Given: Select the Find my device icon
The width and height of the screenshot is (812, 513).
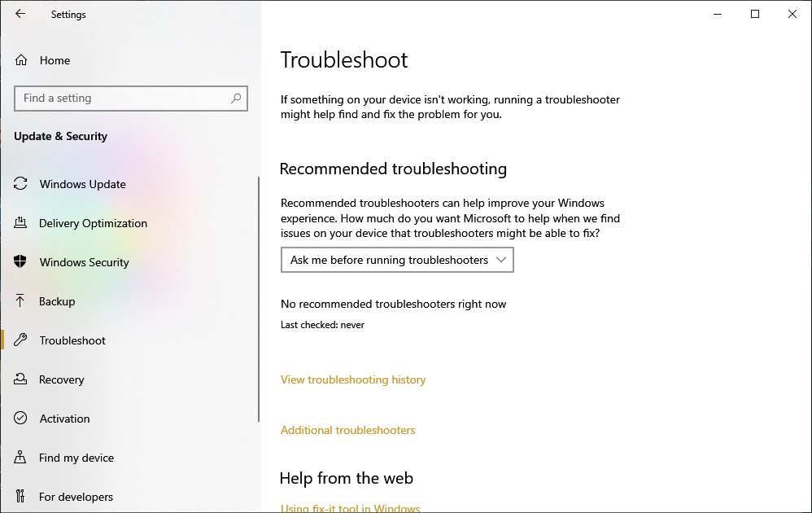Looking at the screenshot, I should tap(23, 458).
